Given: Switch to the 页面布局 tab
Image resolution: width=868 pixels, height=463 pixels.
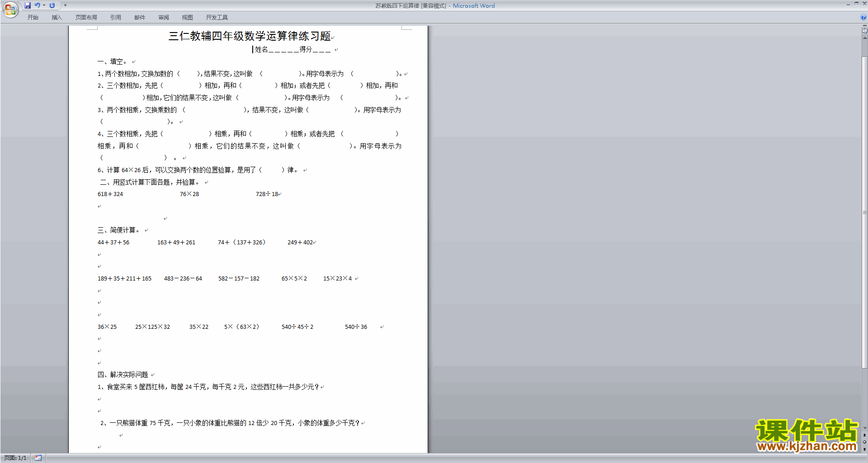Looking at the screenshot, I should pos(86,18).
